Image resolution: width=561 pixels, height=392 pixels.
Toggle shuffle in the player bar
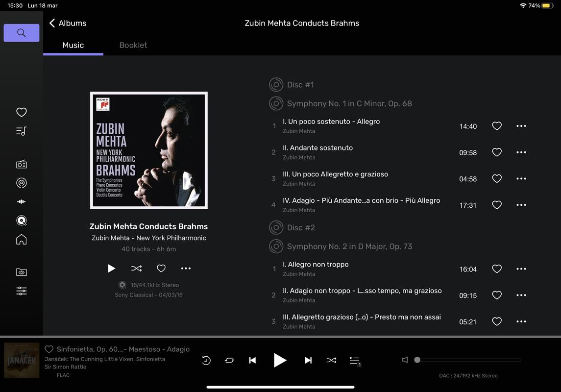(331, 360)
